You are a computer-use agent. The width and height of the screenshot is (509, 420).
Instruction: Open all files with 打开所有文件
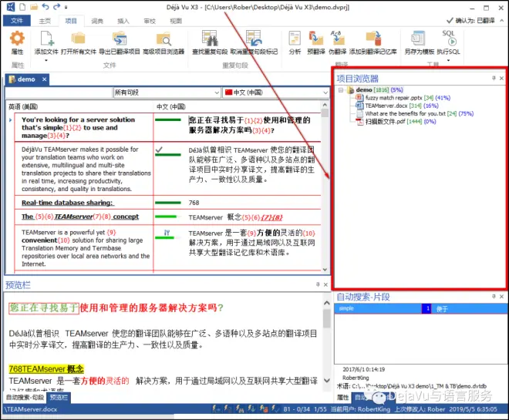(78, 39)
